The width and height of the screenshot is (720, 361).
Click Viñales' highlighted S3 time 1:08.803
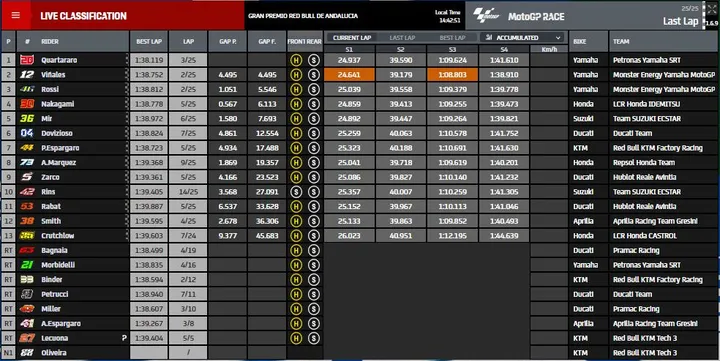[452, 74]
